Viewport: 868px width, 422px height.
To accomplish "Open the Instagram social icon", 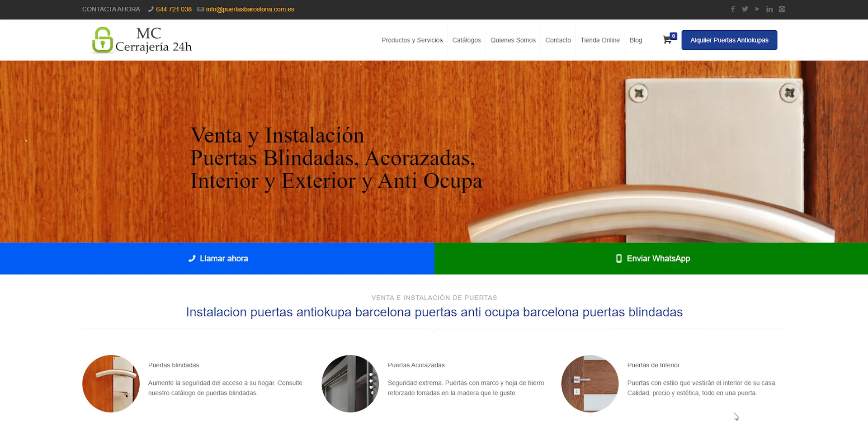I will (782, 9).
